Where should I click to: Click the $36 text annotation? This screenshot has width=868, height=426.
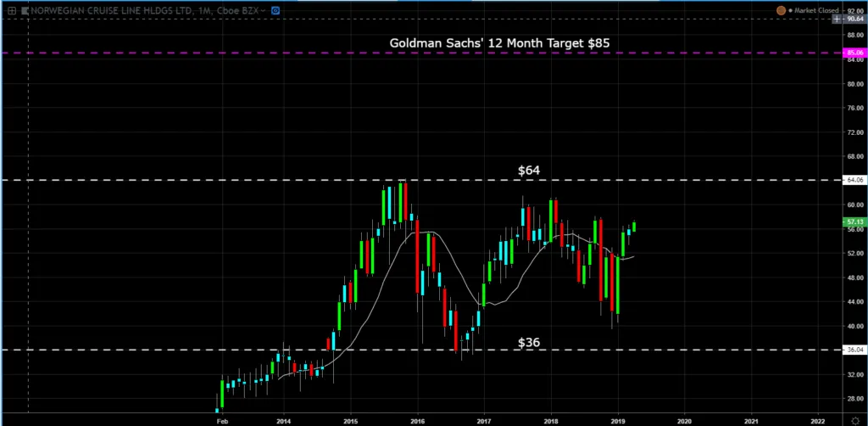click(x=529, y=342)
